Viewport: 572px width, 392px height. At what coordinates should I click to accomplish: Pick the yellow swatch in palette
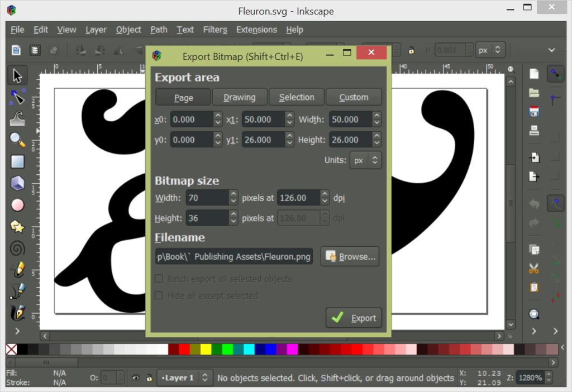[206, 350]
